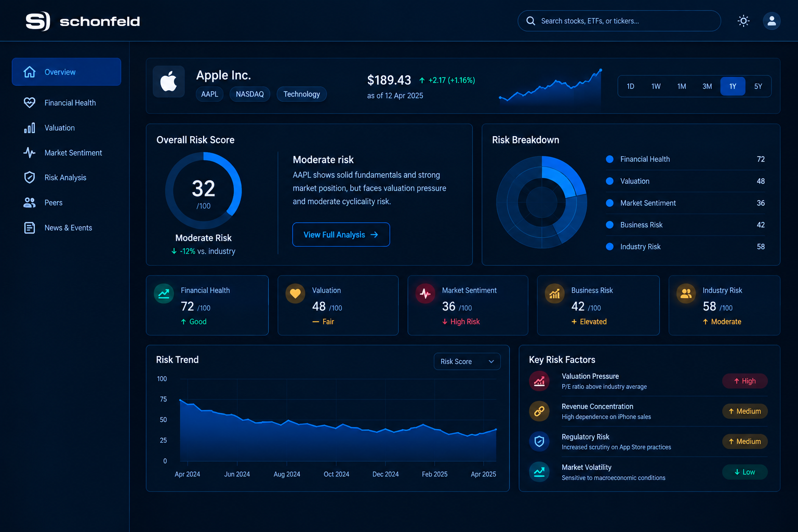Click the Business Risk legend row value 42

coord(761,225)
